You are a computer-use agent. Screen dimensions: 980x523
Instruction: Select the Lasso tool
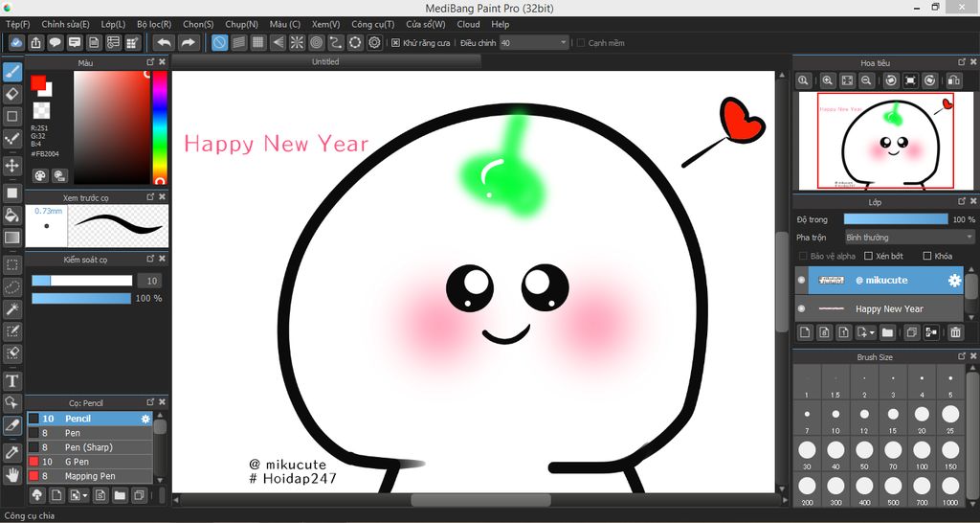tap(11, 286)
